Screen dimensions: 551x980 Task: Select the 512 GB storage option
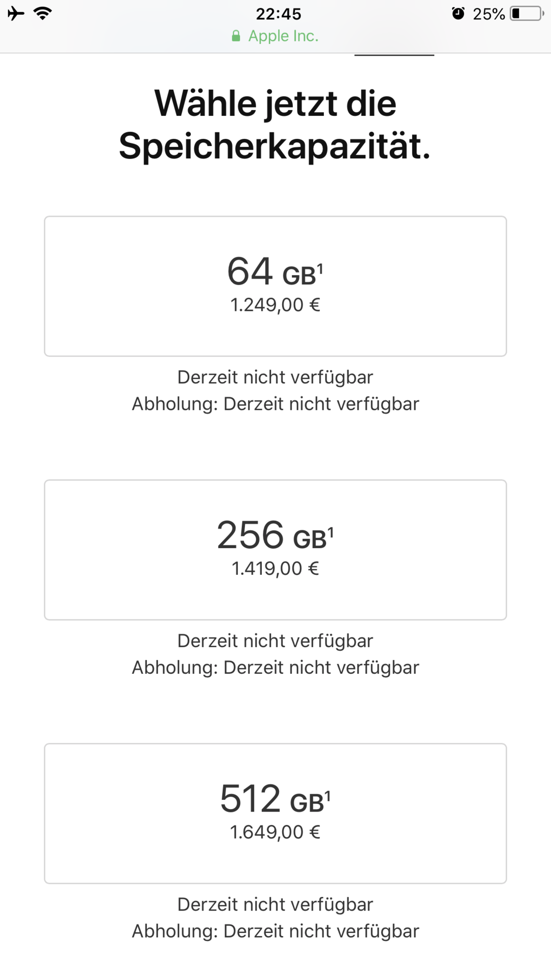coord(275,814)
